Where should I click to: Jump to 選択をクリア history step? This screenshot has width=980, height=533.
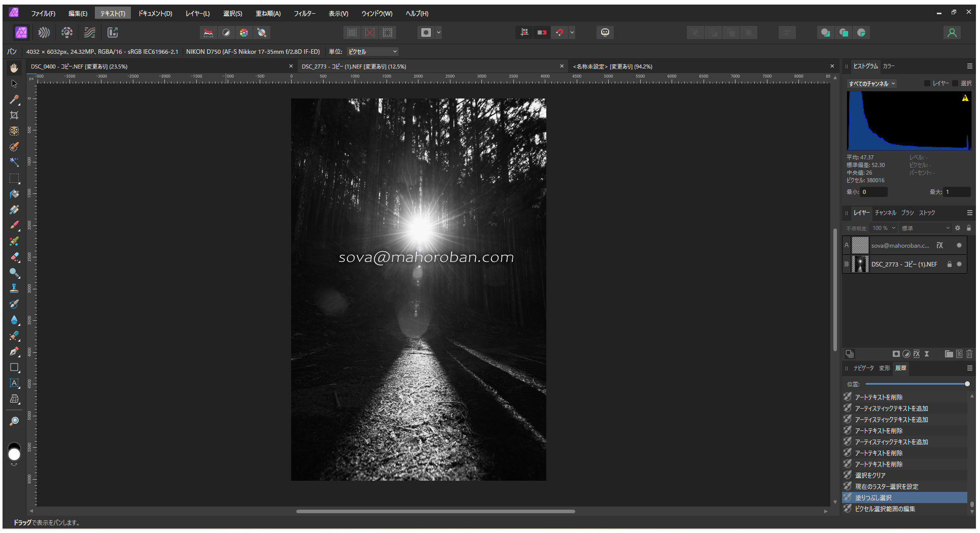pos(870,476)
